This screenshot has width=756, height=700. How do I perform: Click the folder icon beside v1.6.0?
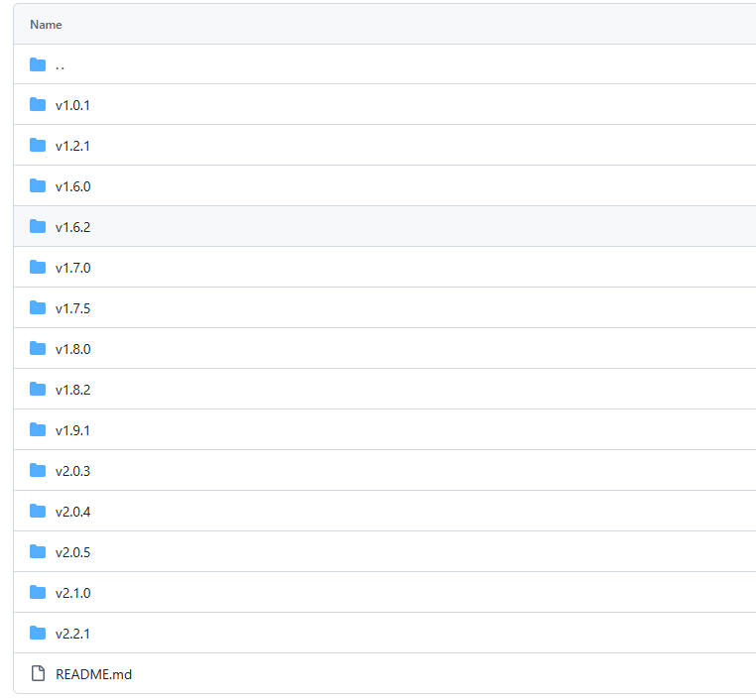coord(38,186)
